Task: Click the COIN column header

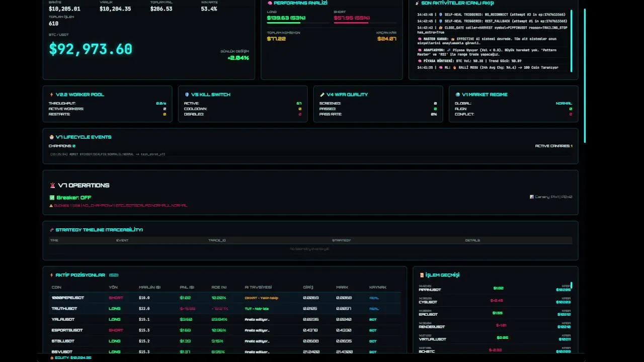Action: (56, 287)
